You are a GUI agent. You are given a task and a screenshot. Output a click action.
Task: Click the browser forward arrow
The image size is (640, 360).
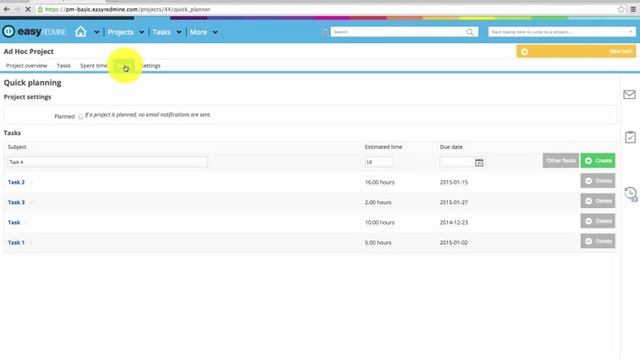pos(17,9)
